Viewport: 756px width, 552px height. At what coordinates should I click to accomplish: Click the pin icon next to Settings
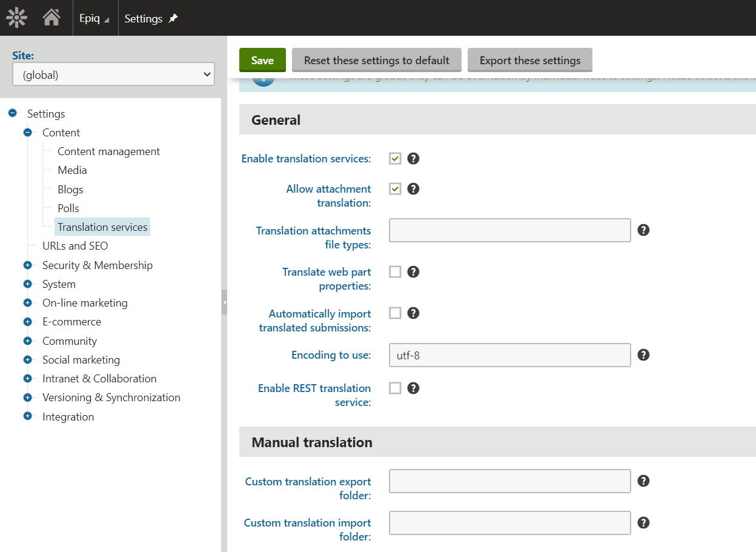[x=173, y=19]
